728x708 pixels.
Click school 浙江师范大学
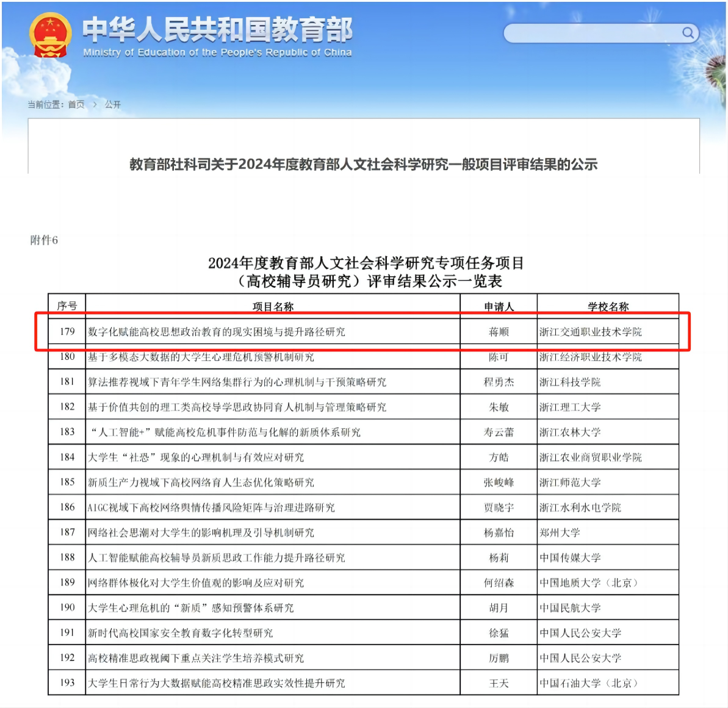pos(570,482)
